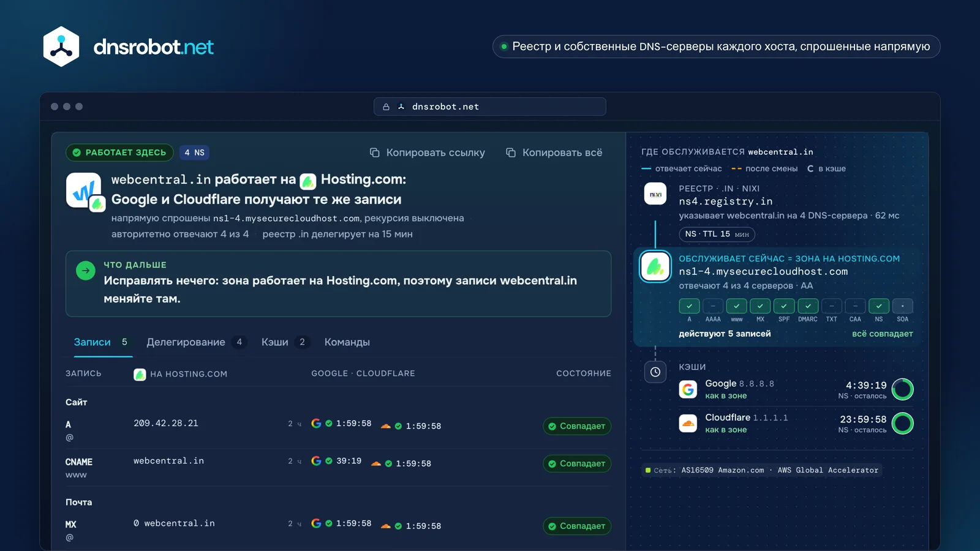This screenshot has width=980, height=551.
Task: Click the Google icon beside 8.8.8.8
Action: 688,389
